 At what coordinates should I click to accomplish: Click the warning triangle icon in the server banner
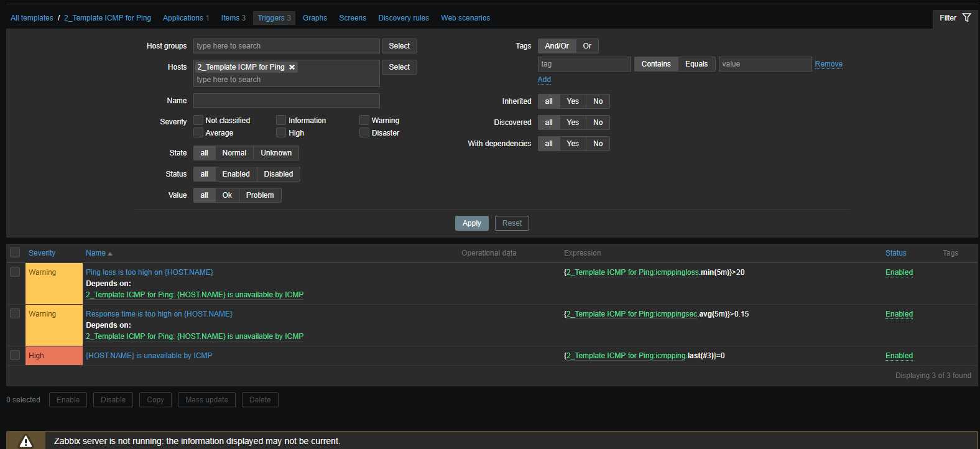pyautogui.click(x=25, y=442)
